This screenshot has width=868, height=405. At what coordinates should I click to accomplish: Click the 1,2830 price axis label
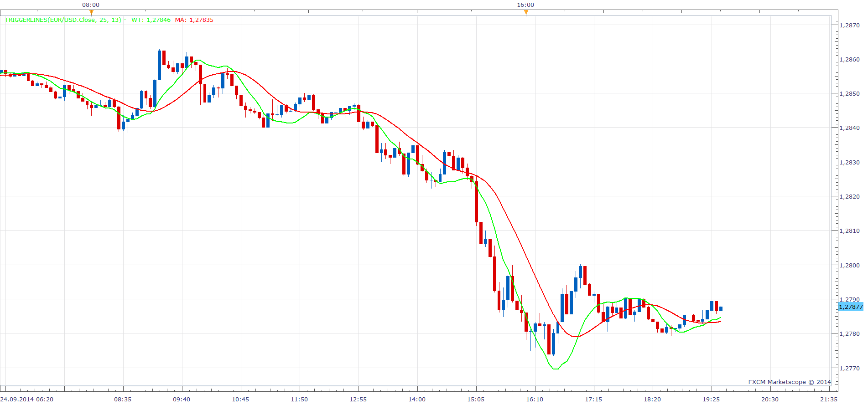coord(849,162)
